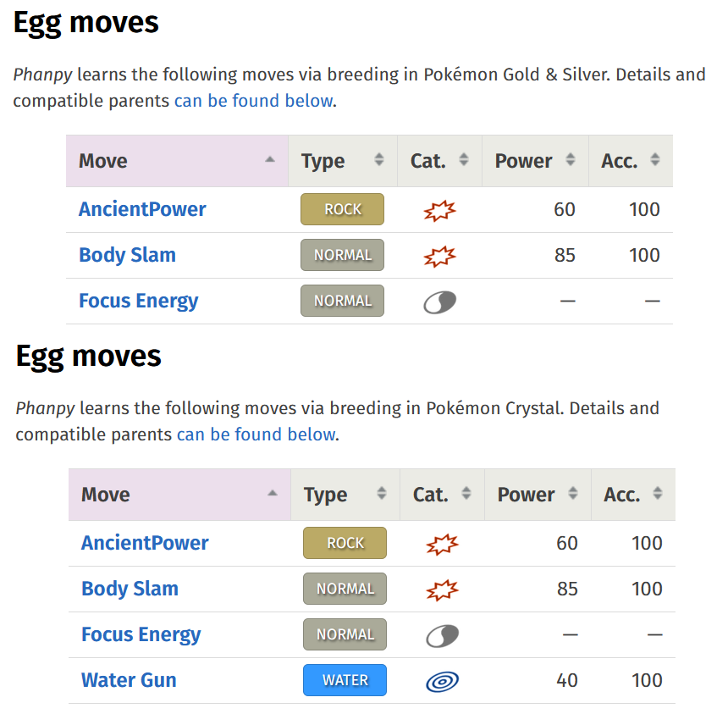
Task: Click Body Slam physical category icon in Gold & Silver table
Action: (439, 256)
